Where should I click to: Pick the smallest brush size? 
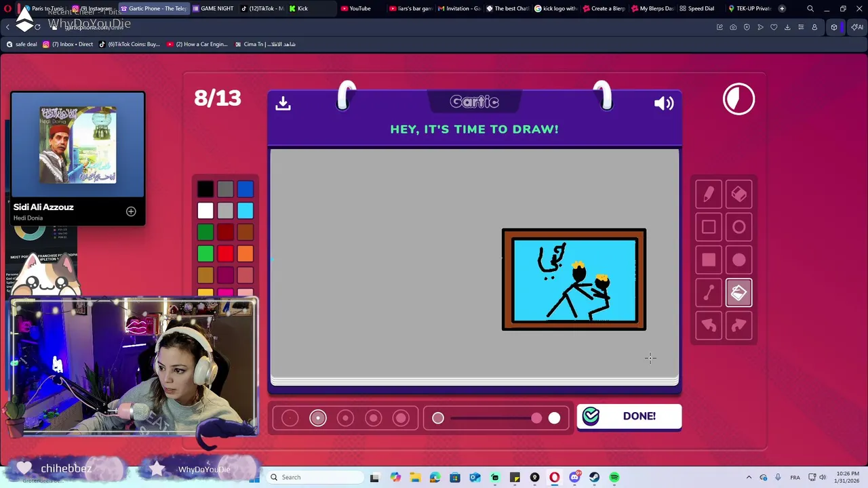point(290,418)
